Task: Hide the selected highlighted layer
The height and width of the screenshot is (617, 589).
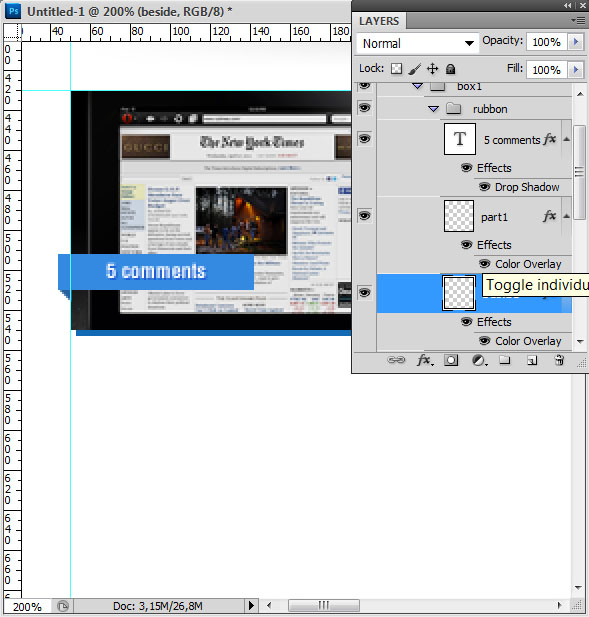Action: coord(364,293)
